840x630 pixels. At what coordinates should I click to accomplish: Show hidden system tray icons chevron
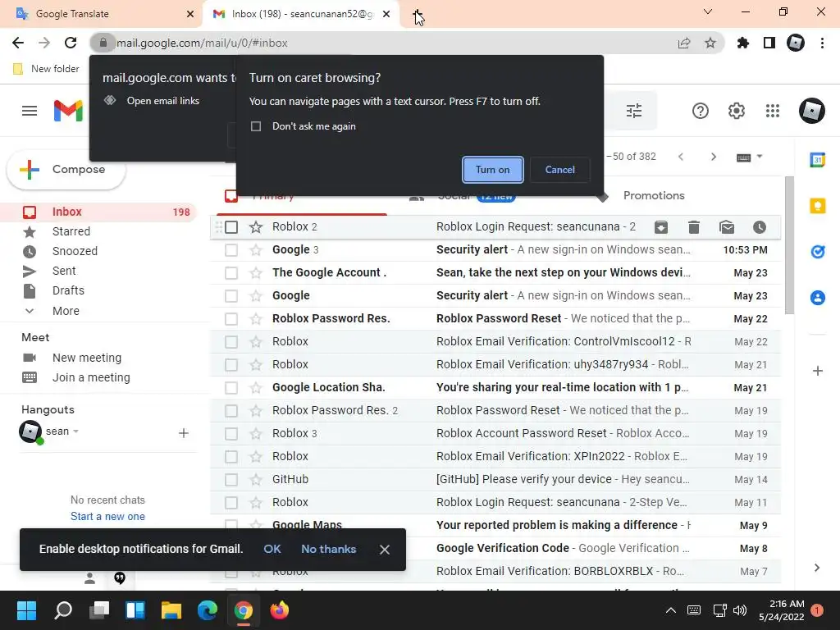[671, 610]
